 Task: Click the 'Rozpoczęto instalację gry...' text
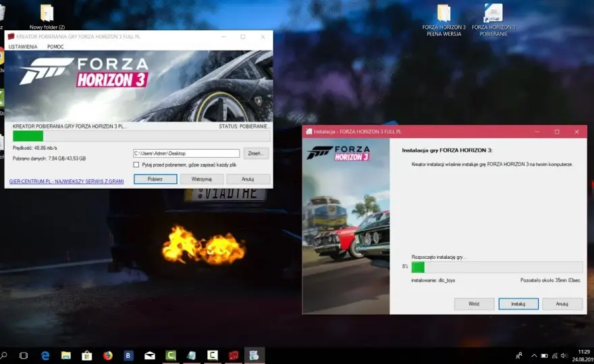tap(439, 257)
